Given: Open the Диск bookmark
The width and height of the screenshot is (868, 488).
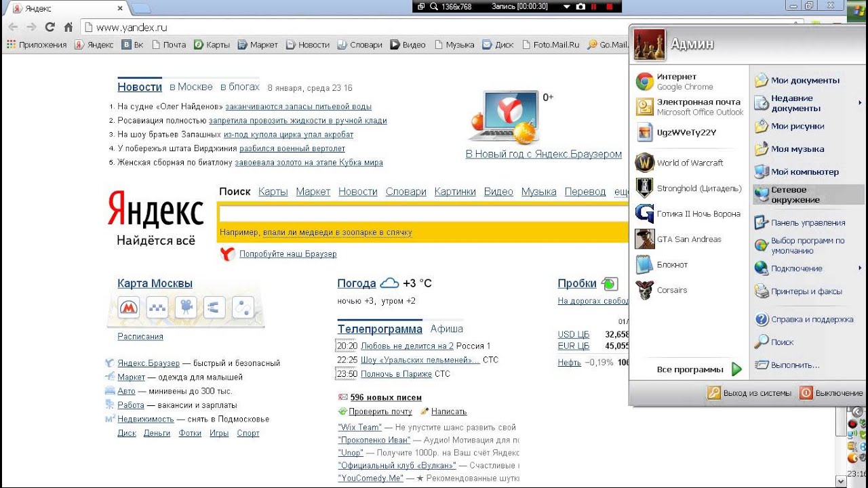Looking at the screenshot, I should tap(498, 45).
